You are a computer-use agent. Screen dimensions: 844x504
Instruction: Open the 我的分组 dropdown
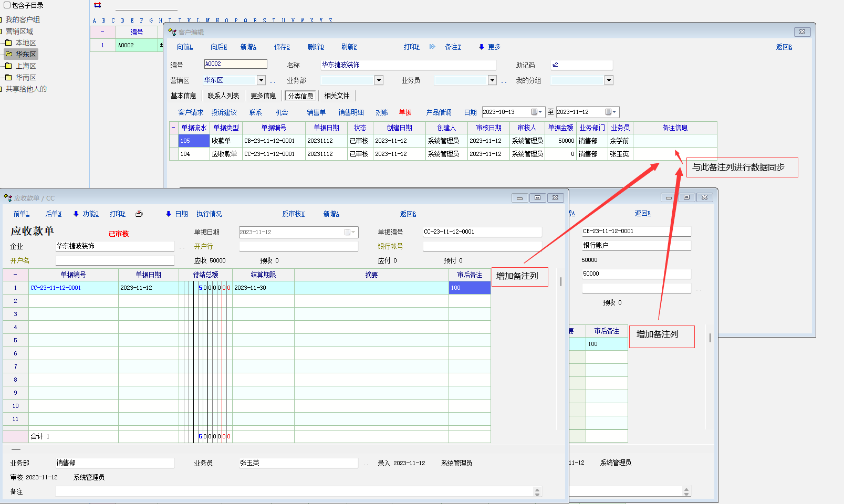(609, 80)
